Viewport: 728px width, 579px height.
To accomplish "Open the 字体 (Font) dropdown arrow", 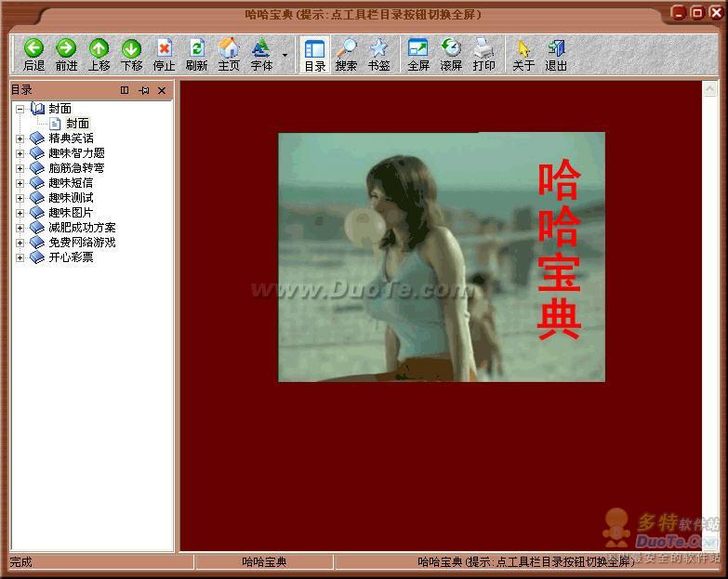I will 285,55.
